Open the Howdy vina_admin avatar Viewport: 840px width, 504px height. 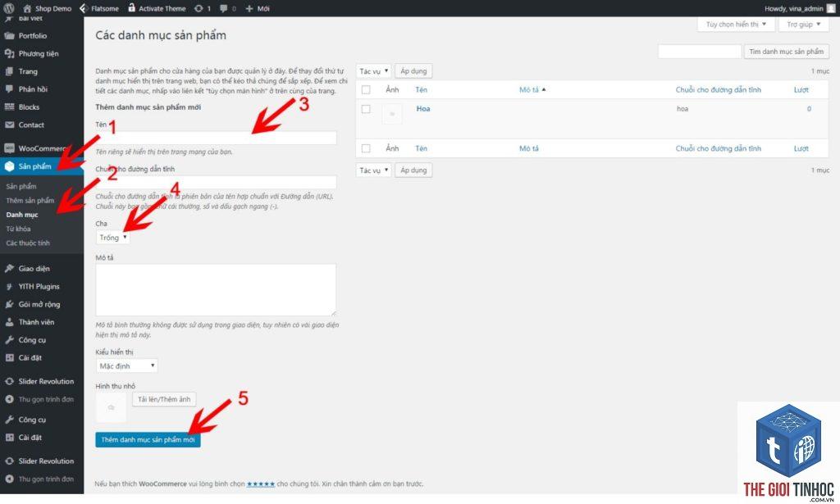point(831,8)
